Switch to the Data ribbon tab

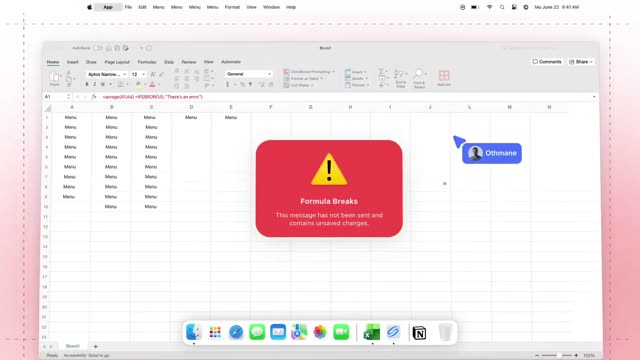(169, 62)
